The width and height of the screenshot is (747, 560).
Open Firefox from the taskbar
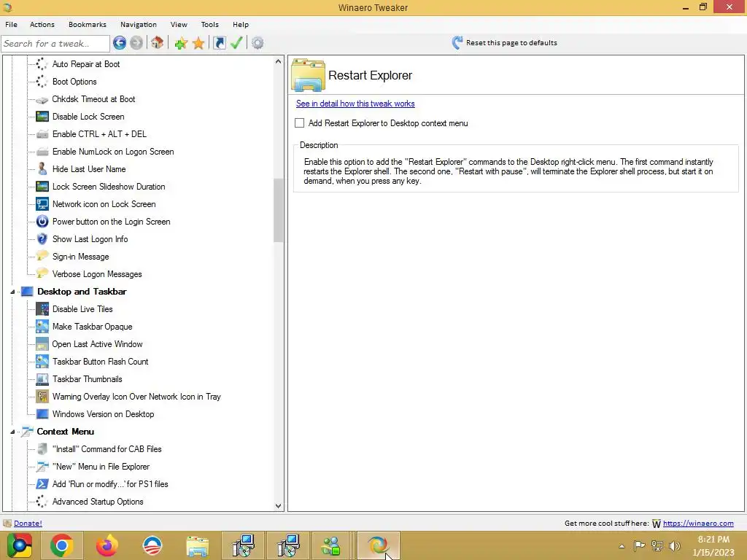pyautogui.click(x=107, y=545)
